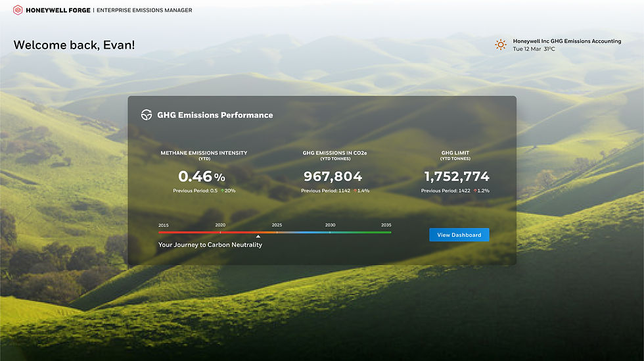Click the carbon neutrality gradient progress bar
This screenshot has width=644, height=361.
[x=275, y=232]
